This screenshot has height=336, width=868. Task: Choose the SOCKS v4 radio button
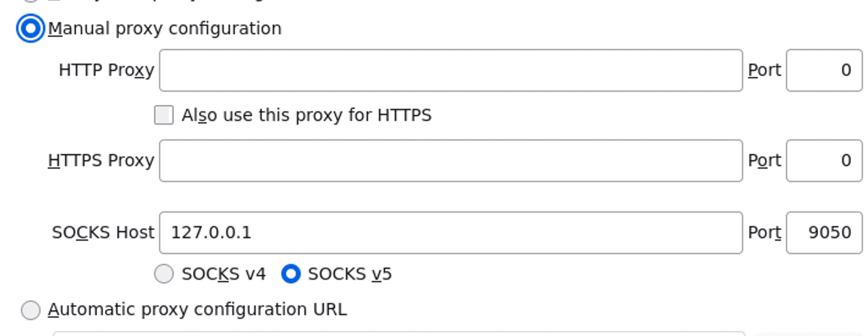point(164,274)
